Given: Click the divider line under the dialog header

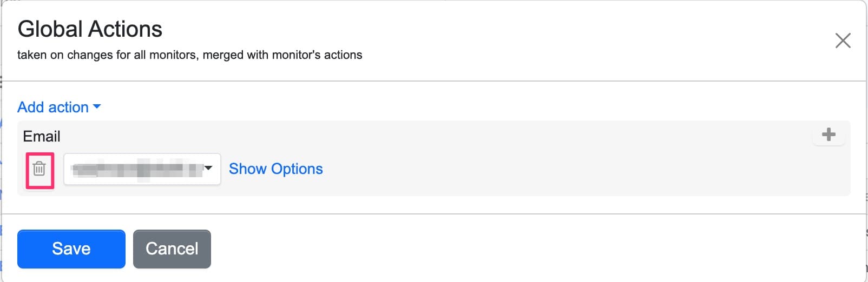Looking at the screenshot, I should click(x=433, y=81).
